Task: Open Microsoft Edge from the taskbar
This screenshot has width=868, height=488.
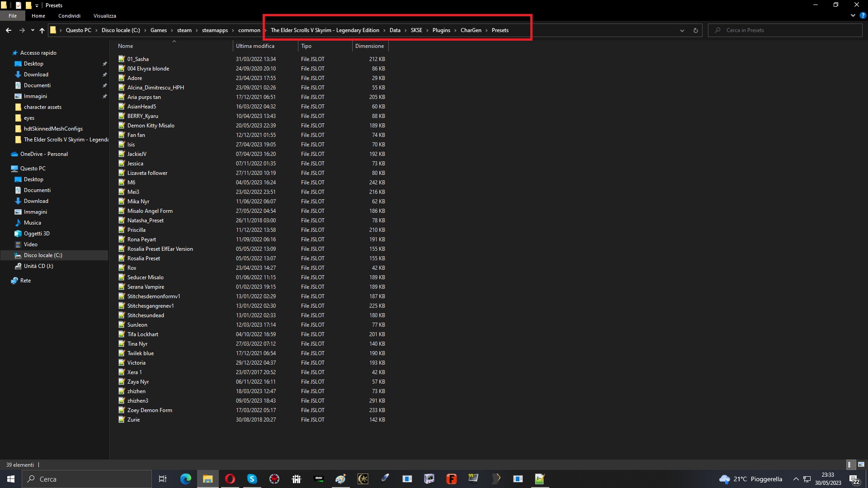Action: click(x=185, y=479)
